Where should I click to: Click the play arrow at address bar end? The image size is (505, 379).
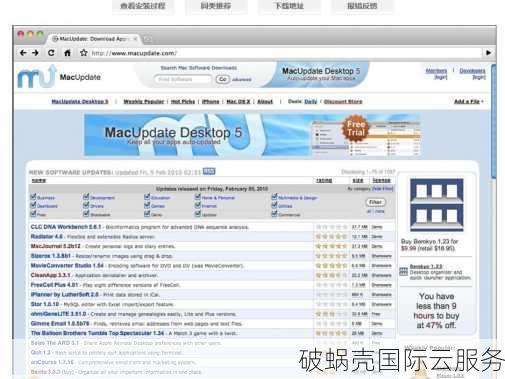click(x=488, y=53)
